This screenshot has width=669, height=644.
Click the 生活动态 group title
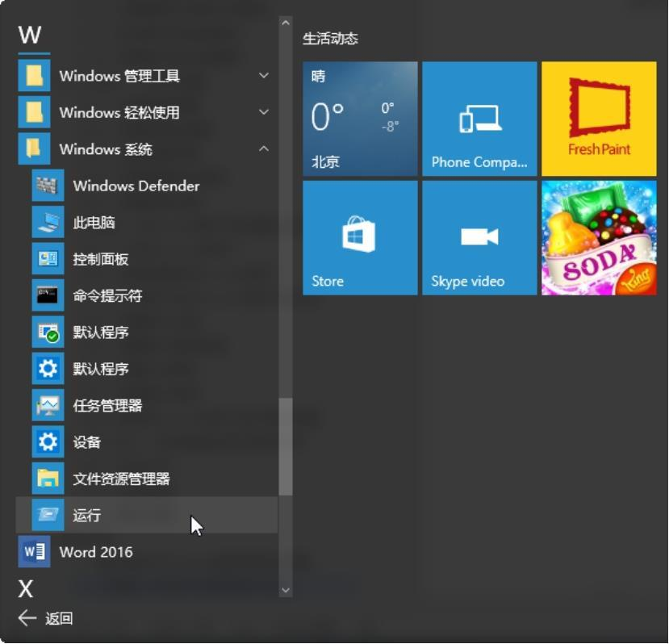coord(330,39)
